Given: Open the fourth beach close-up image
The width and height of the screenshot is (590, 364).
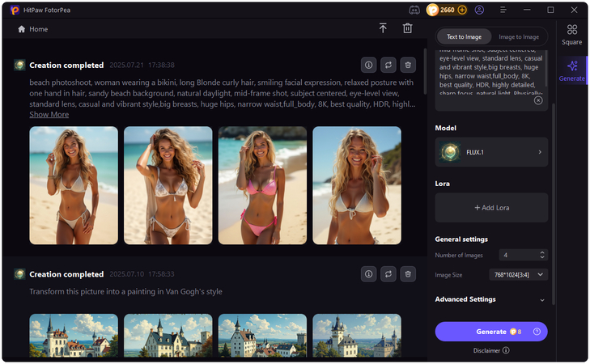Looking at the screenshot, I should coord(357,185).
